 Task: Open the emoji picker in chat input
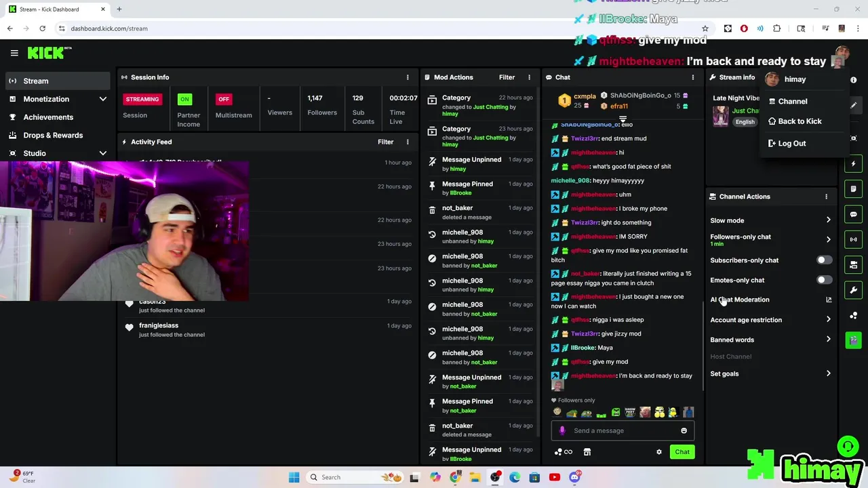pyautogui.click(x=684, y=430)
